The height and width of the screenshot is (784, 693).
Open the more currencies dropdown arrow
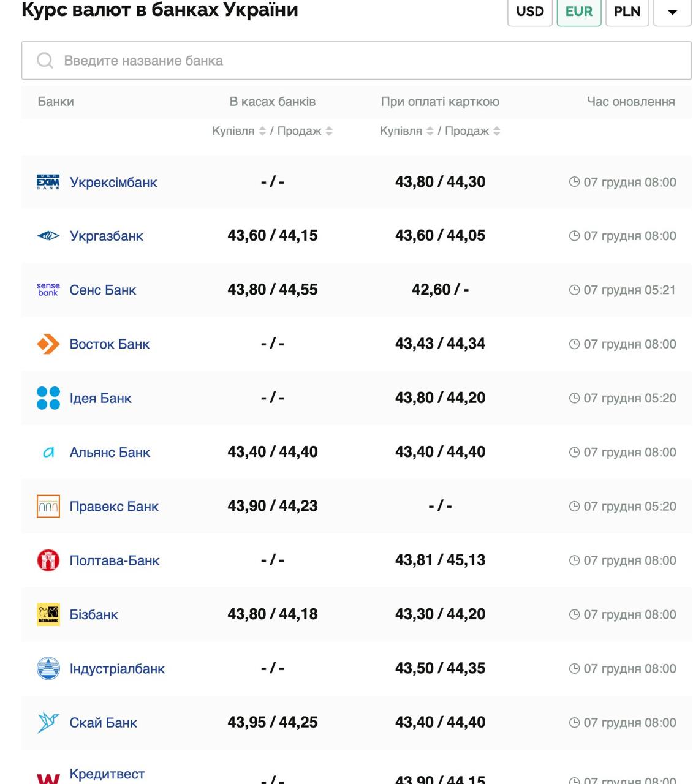672,12
